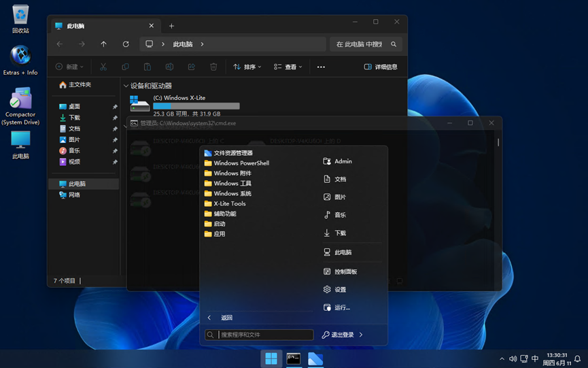Select 网络 in navigation pane
Image resolution: width=588 pixels, height=368 pixels.
(x=70, y=195)
